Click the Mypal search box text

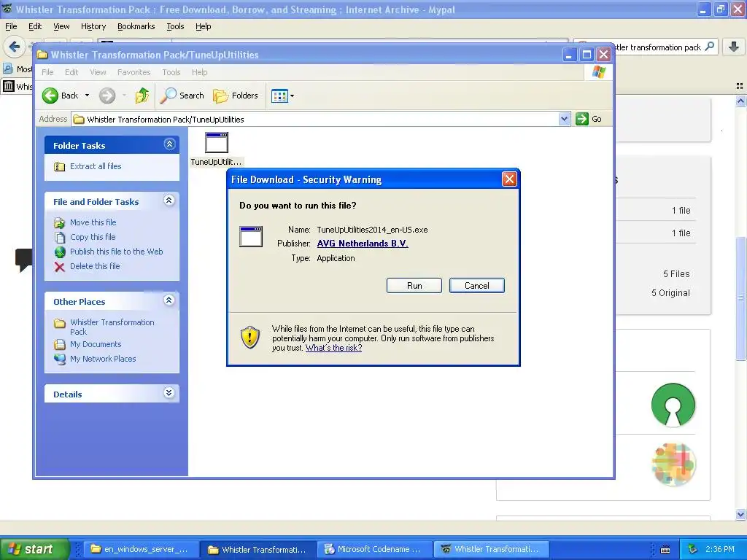pyautogui.click(x=658, y=47)
